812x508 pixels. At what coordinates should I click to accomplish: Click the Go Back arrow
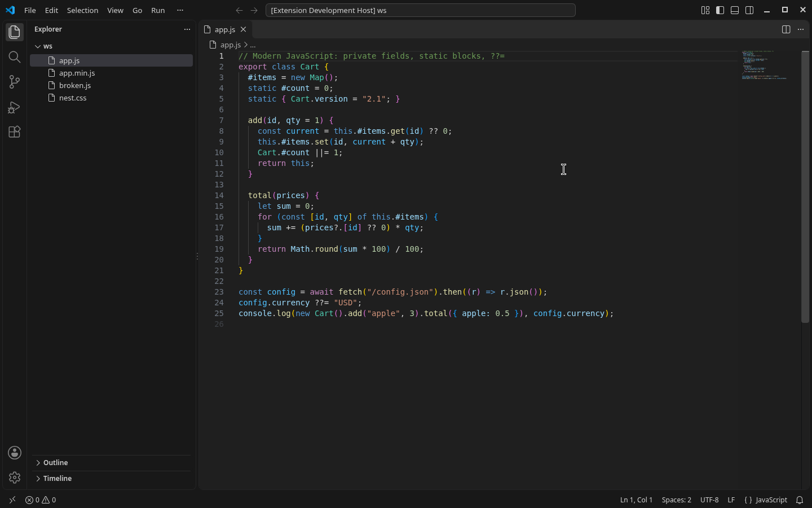pos(239,10)
